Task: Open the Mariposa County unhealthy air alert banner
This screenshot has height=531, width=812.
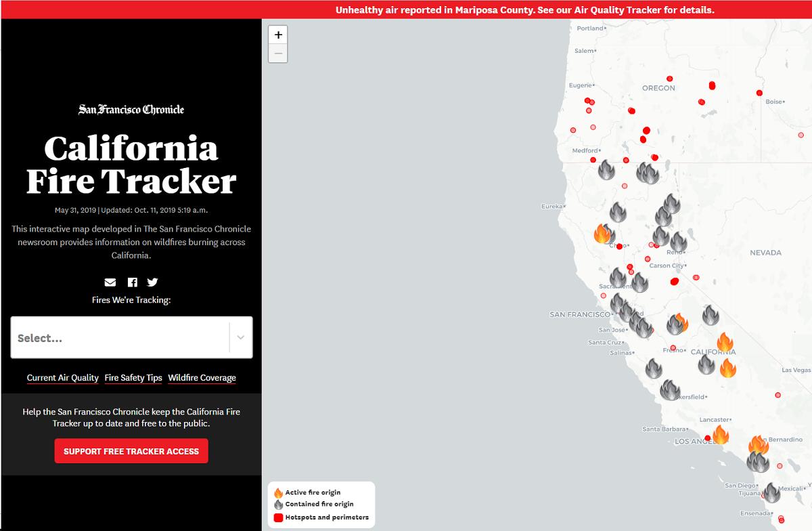Action: [x=524, y=9]
